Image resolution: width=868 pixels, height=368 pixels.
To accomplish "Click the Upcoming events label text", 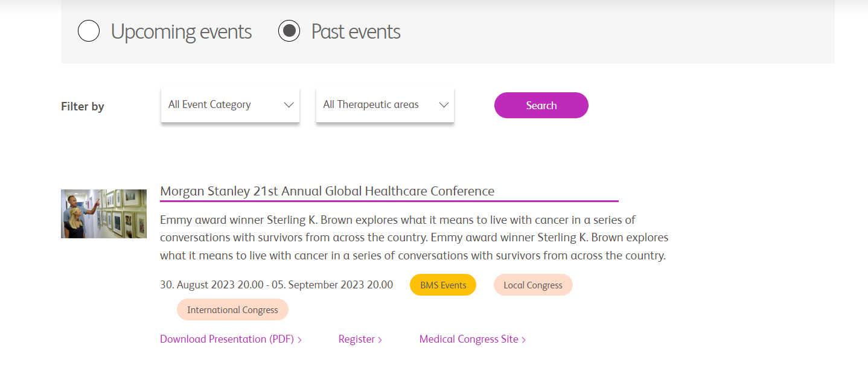I will point(181,31).
